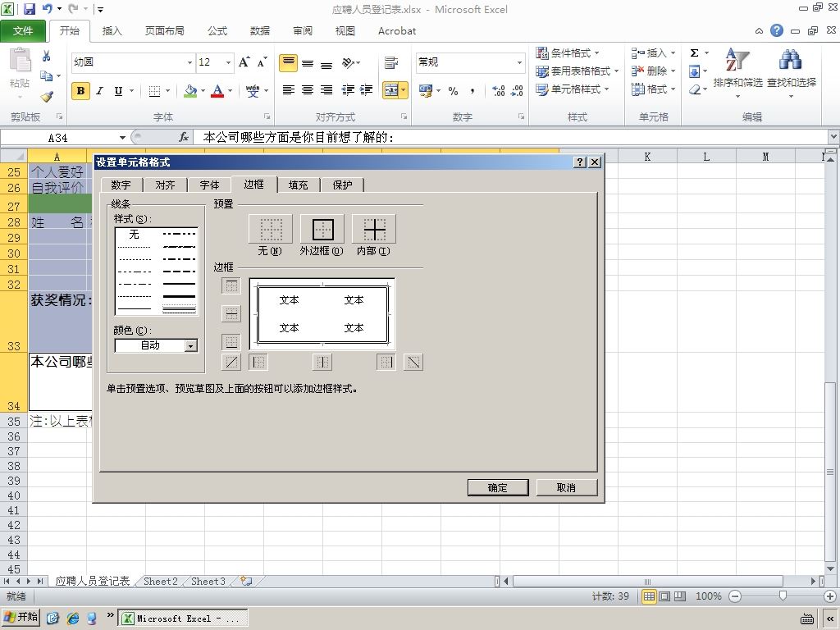Open the File tab

23,31
